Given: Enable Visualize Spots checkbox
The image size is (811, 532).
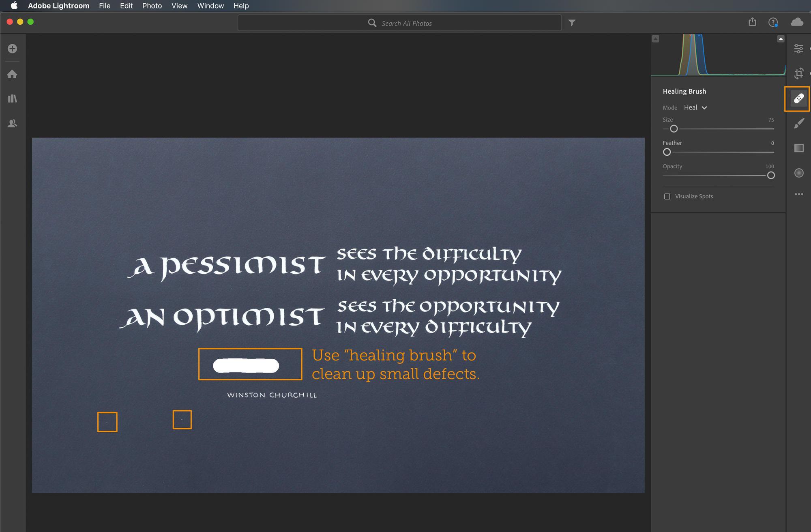Looking at the screenshot, I should click(666, 196).
